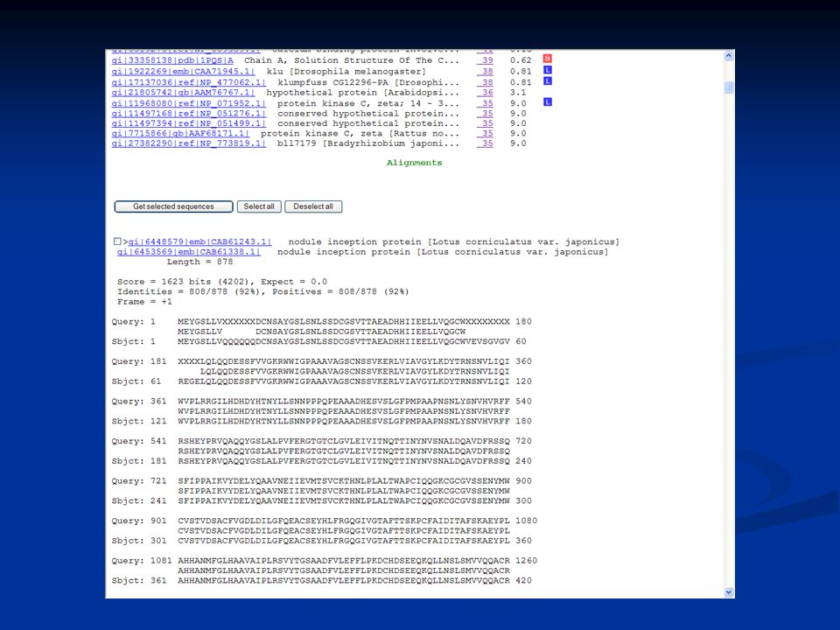Click the blue L icon on NP_071952.1 row
Screen dimensions: 840x630
(x=547, y=101)
